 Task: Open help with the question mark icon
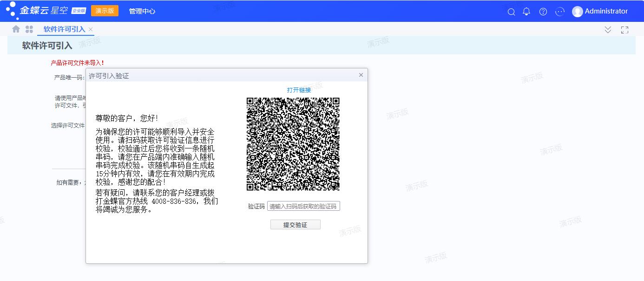click(543, 12)
